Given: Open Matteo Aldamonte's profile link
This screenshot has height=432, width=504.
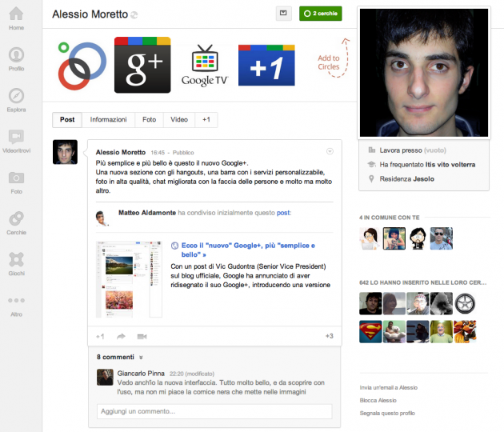Looking at the screenshot, I should click(x=147, y=213).
